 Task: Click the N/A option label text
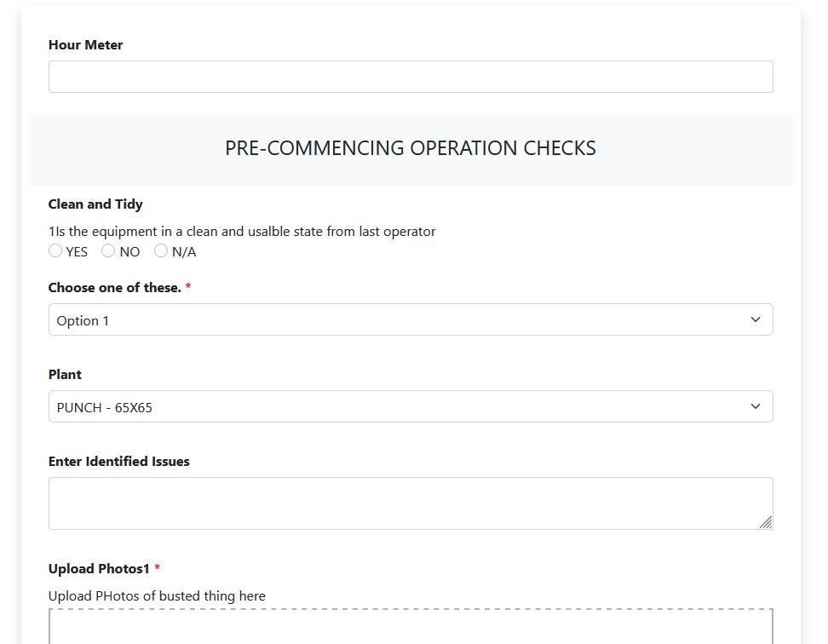click(x=184, y=252)
